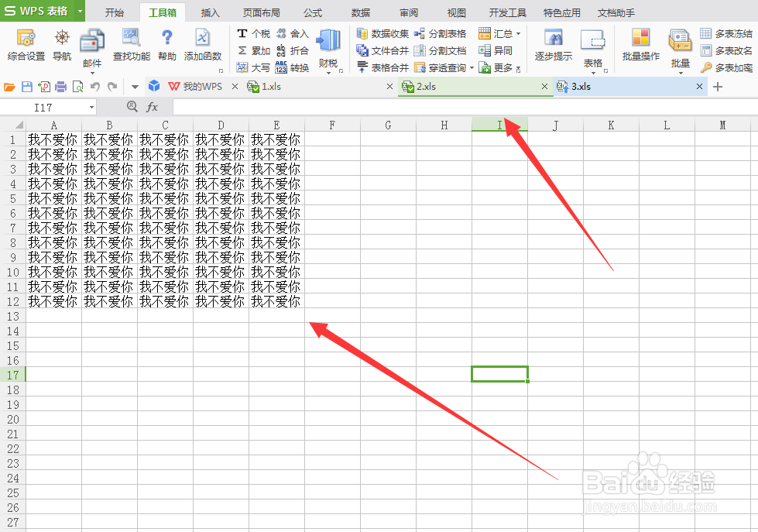758x532 pixels.
Task: Click the print icon in quick toolbar
Action: (61, 87)
